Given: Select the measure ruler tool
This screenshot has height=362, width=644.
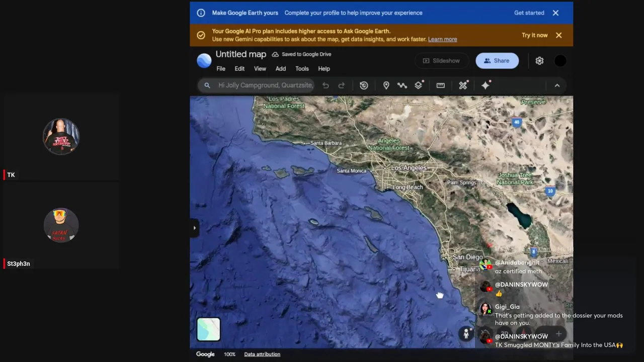Looking at the screenshot, I should (441, 85).
